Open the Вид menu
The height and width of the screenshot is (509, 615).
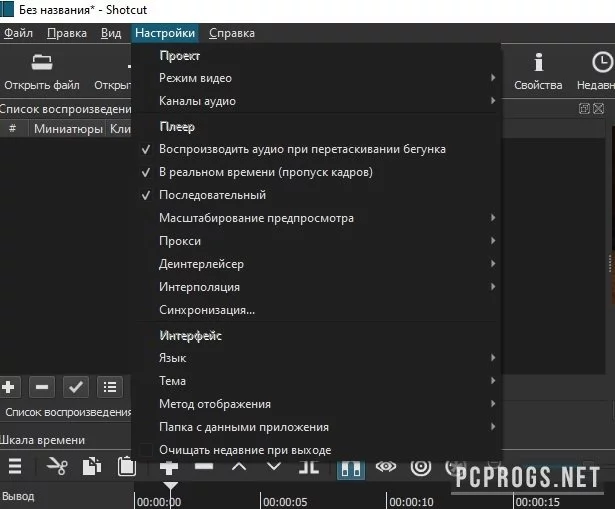pos(111,33)
